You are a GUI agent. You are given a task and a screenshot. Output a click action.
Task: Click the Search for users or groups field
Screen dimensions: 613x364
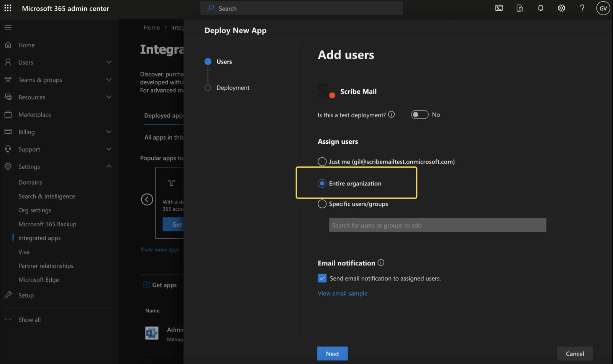[x=438, y=225]
